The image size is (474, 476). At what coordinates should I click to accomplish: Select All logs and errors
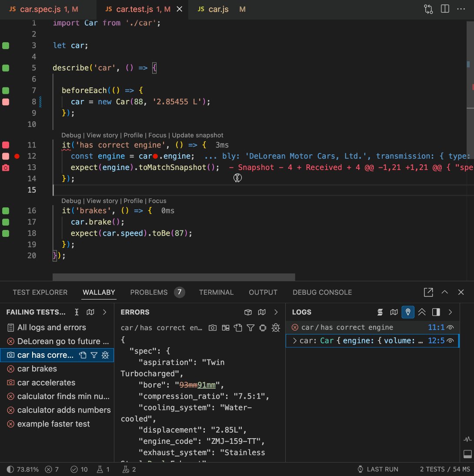[57, 328]
